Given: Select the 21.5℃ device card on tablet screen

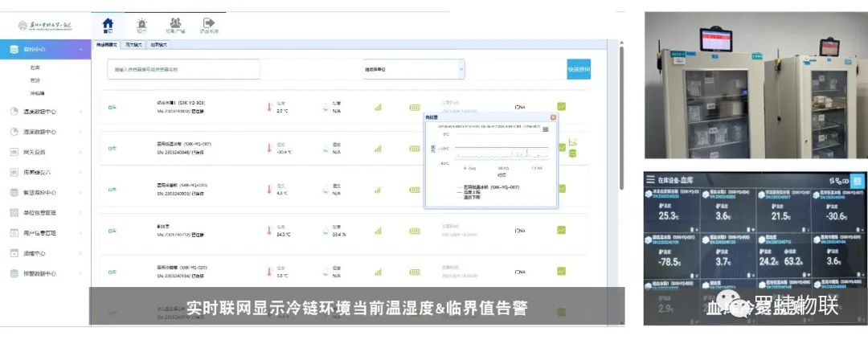Looking at the screenshot, I should point(784,210).
